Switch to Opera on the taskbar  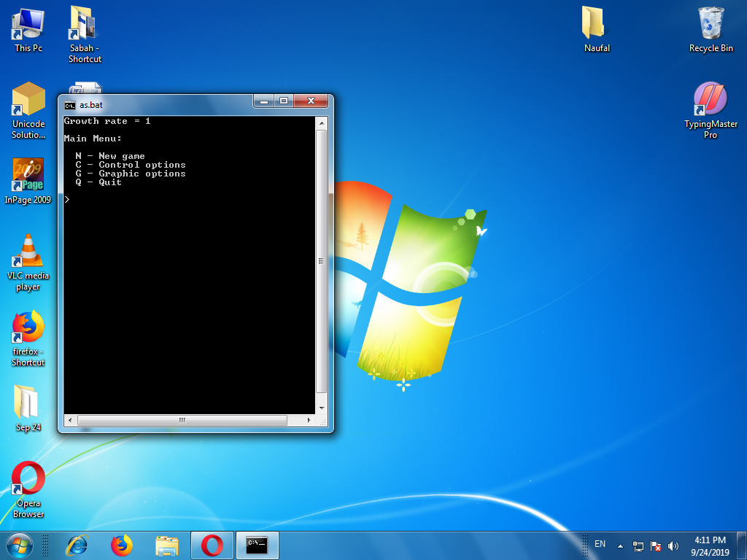[x=212, y=545]
